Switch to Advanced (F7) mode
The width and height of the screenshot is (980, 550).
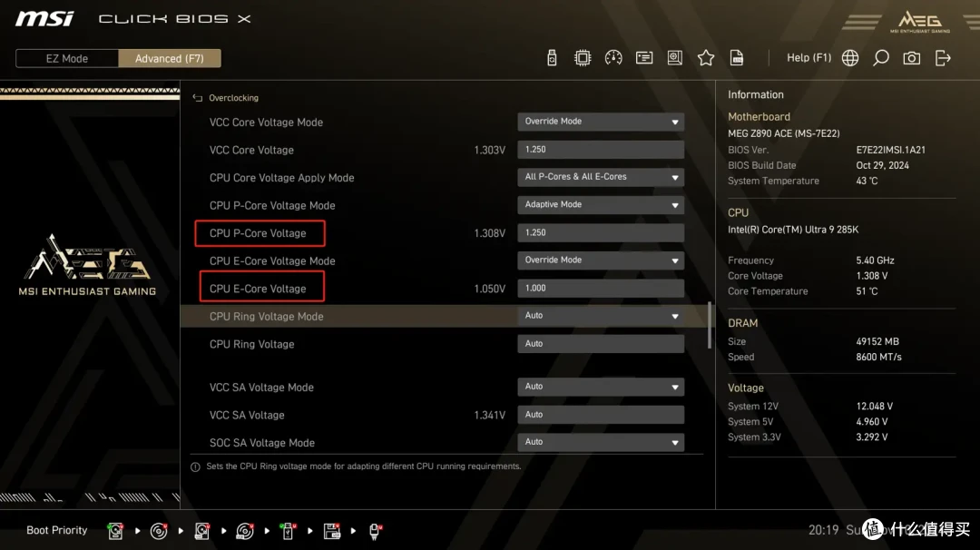(170, 58)
